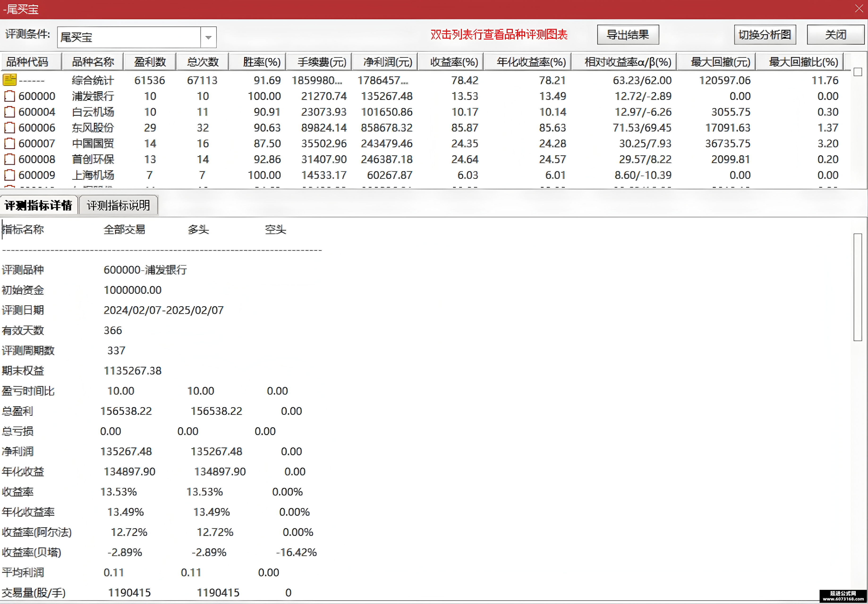
Task: Close window with the X icon
Action: pos(859,8)
